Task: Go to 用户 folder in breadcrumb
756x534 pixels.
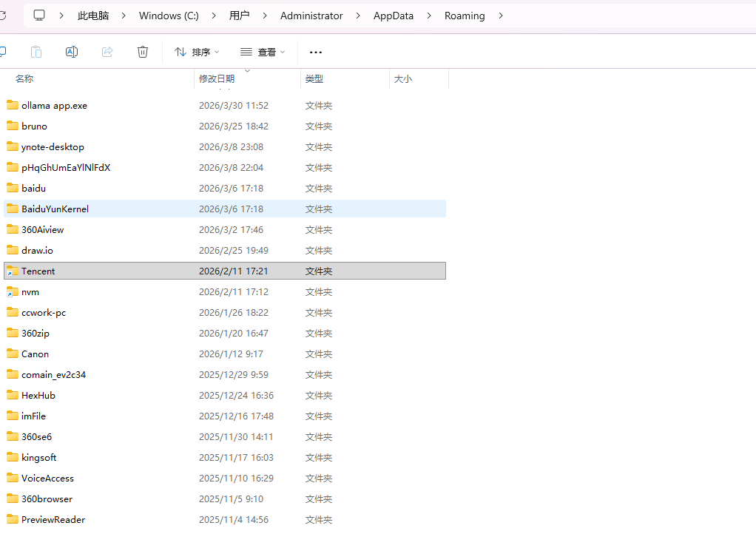Action: [x=239, y=16]
